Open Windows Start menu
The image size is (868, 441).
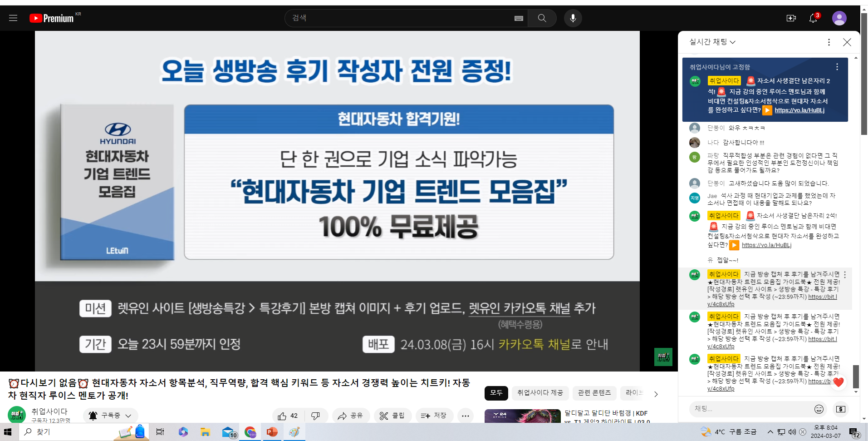(x=8, y=432)
